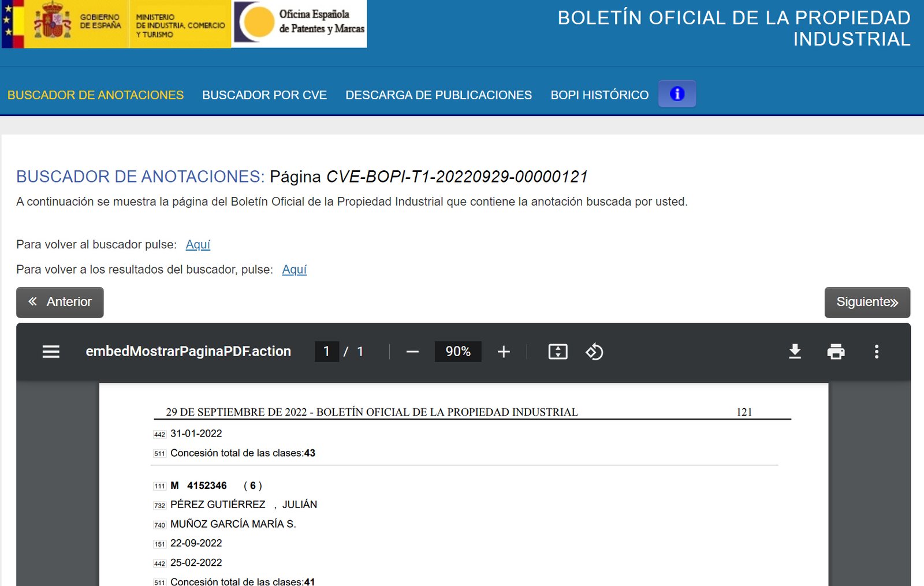Follow the Aquí link to the search form

[198, 245]
